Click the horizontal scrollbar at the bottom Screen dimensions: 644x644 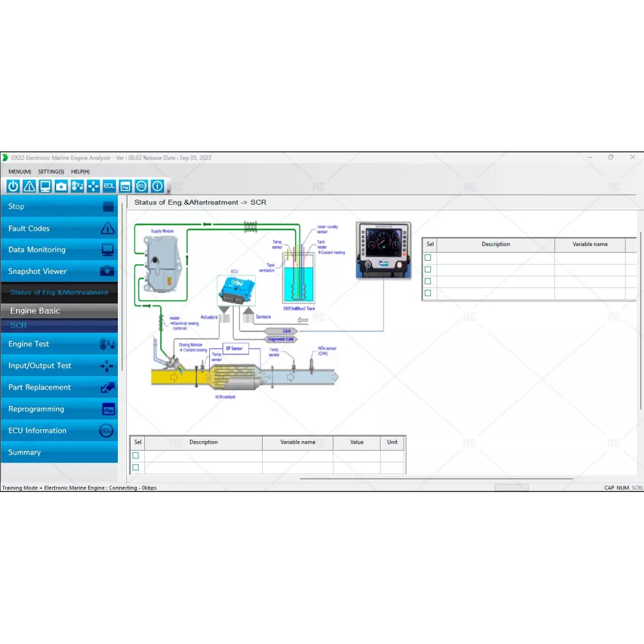436,478
